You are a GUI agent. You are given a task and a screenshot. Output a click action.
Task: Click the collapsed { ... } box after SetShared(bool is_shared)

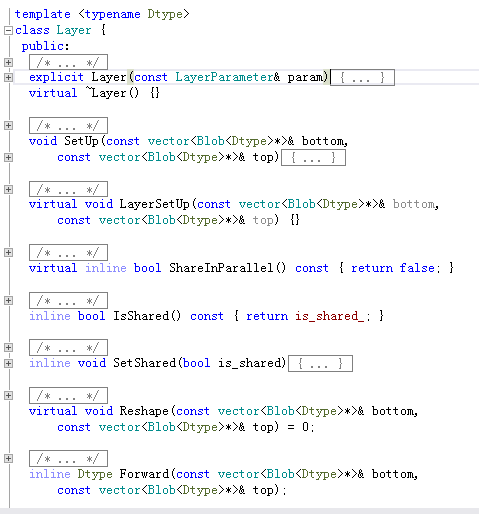(320, 363)
